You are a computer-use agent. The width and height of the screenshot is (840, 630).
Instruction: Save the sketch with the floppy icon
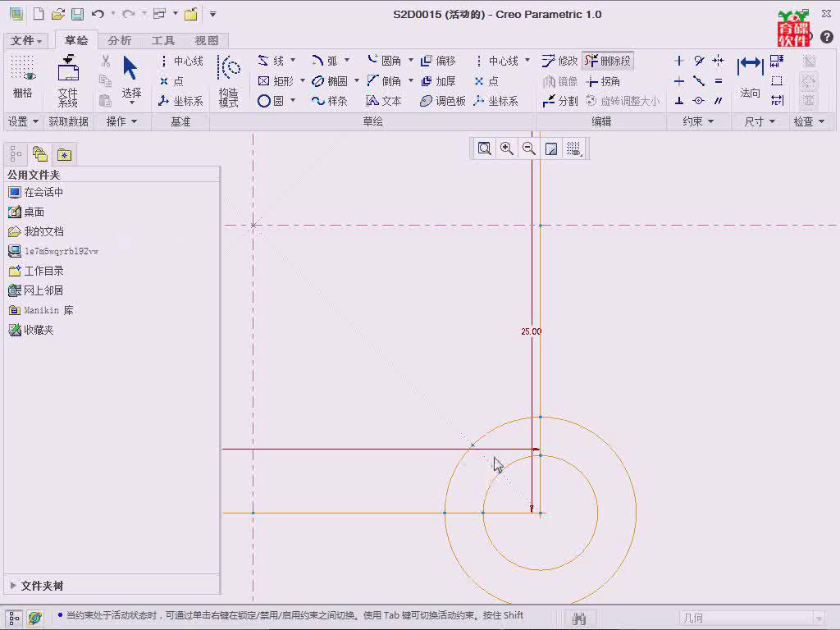78,14
